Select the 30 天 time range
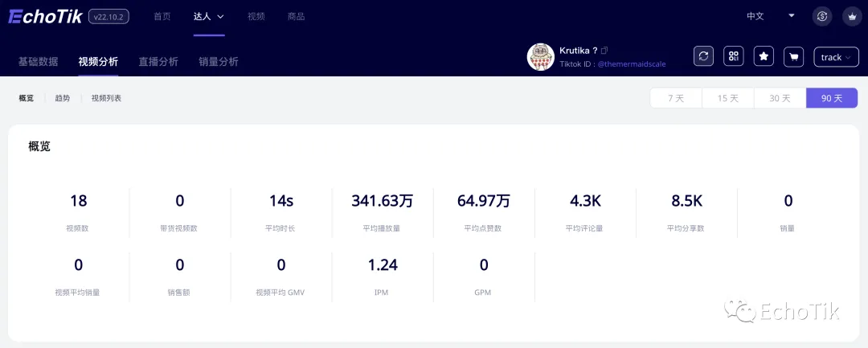Viewport: 868px width, 348px height. pos(780,98)
